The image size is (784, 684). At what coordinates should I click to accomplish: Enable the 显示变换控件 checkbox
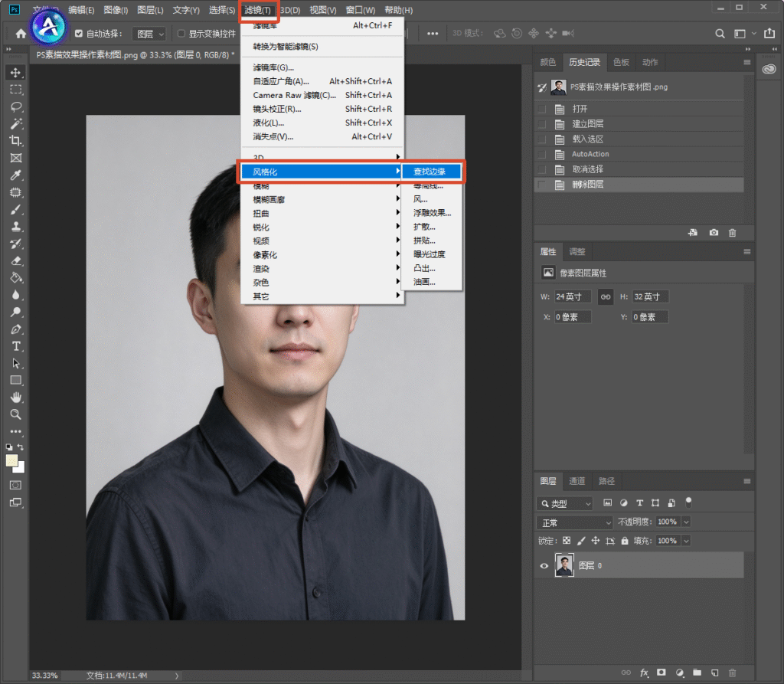click(181, 34)
